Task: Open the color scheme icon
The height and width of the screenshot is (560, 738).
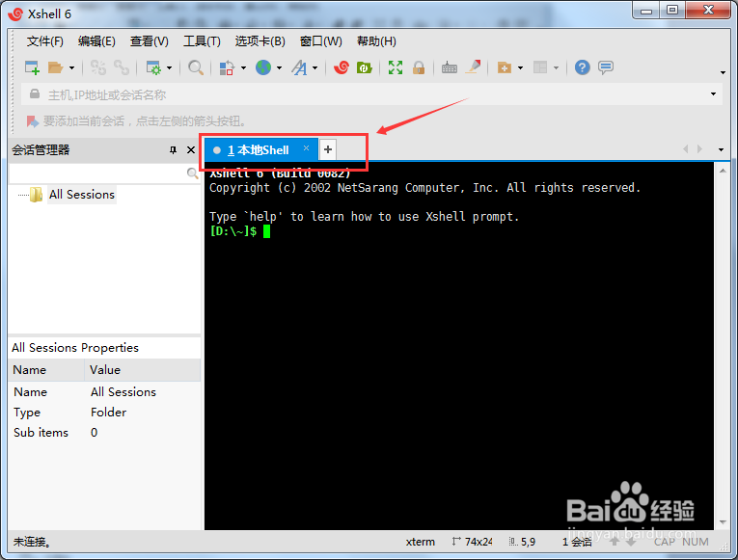Action: point(227,67)
